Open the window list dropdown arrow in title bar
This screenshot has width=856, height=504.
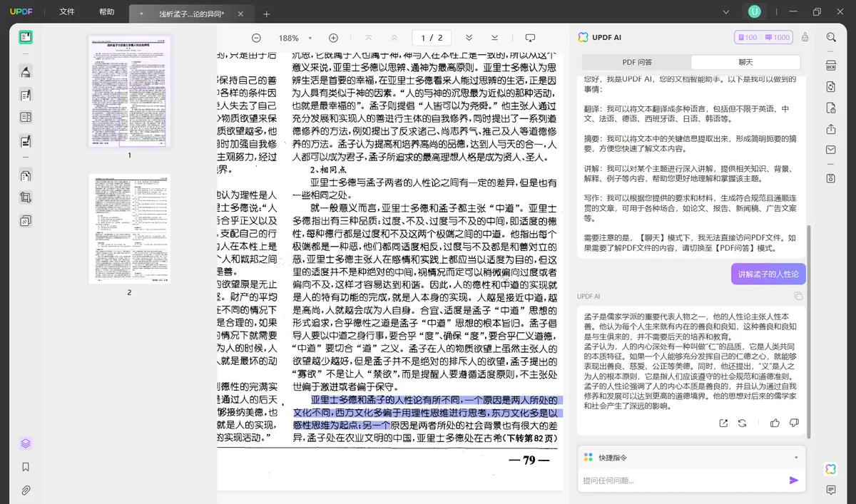725,12
